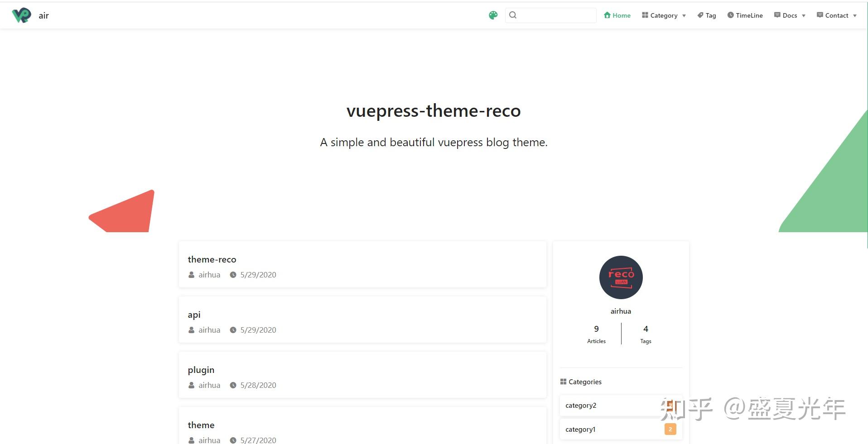The height and width of the screenshot is (444, 868).
Task: Select the Home icon in navbar
Action: [607, 15]
